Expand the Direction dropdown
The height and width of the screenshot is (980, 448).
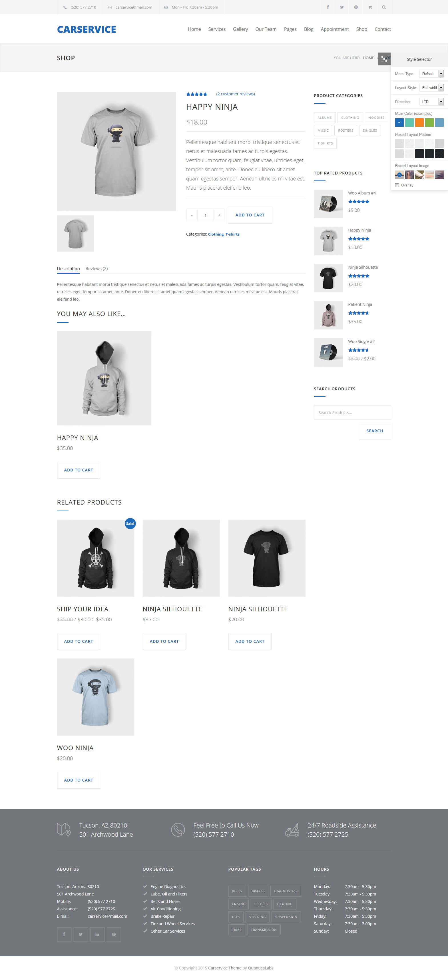pos(431,102)
